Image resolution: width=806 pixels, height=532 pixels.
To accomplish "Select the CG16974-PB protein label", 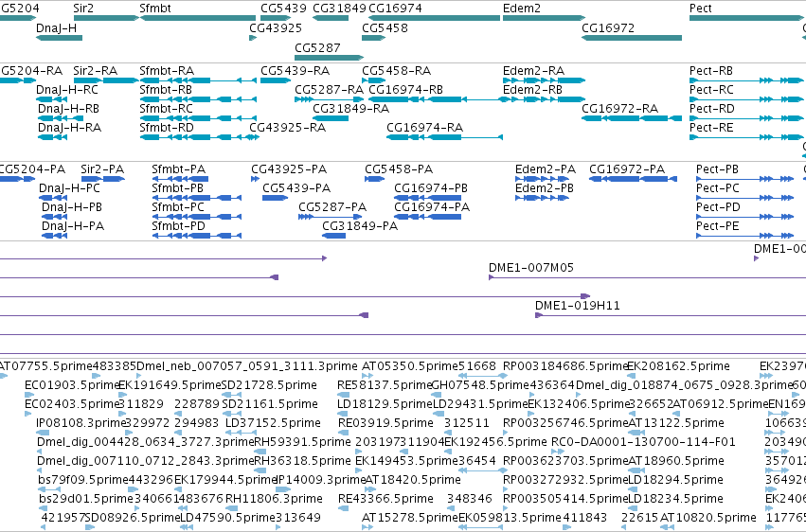I will [431, 188].
